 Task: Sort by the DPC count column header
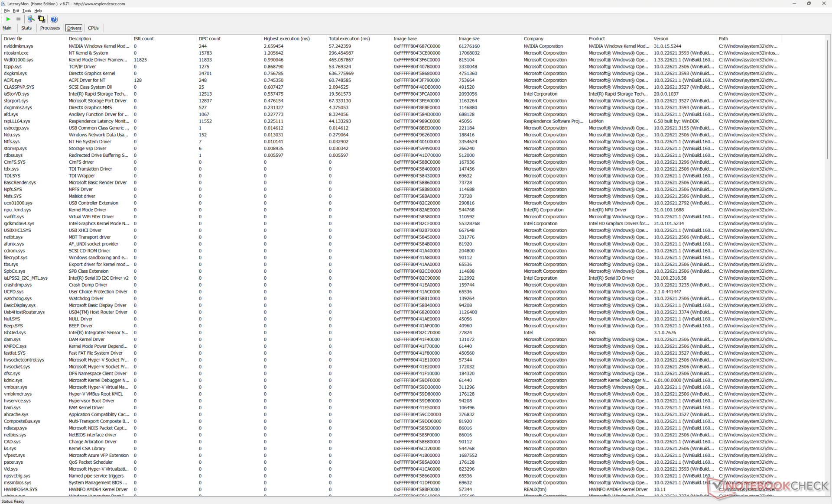(210, 39)
